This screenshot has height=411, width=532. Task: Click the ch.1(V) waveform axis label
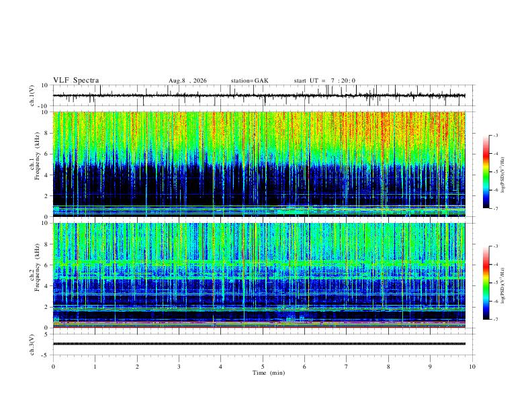pyautogui.click(x=32, y=95)
